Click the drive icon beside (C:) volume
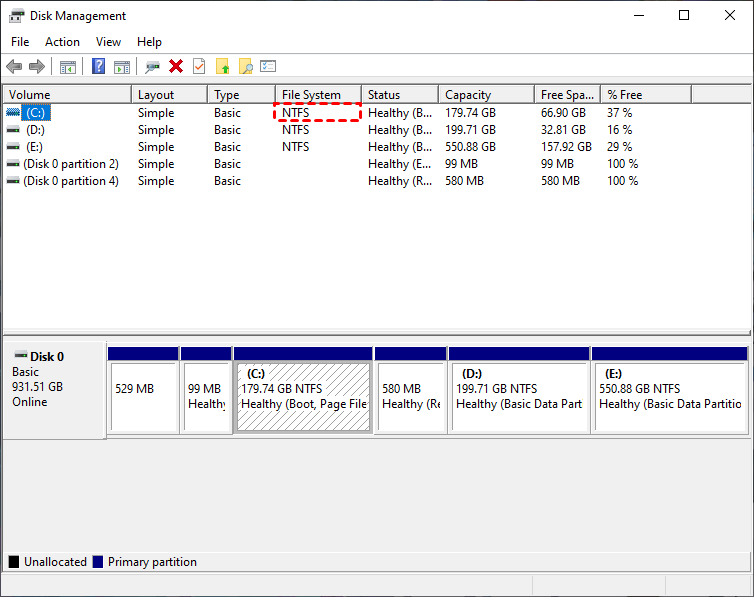Screen dimensions: 754x597 (13, 112)
